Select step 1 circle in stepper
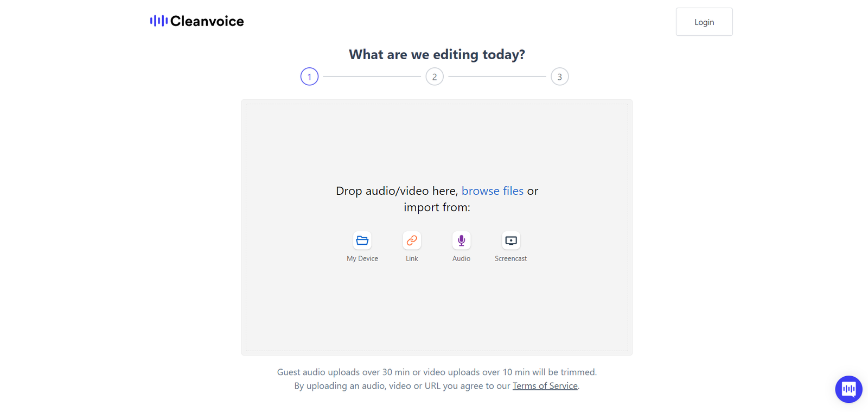Viewport: 868px width, 412px height. (309, 77)
